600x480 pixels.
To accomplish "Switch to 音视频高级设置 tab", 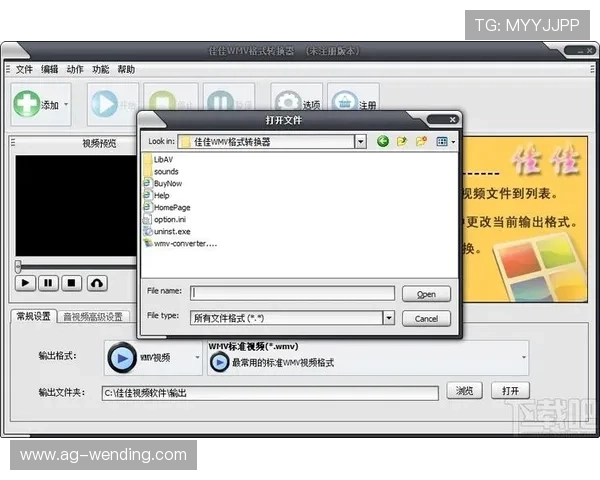I will coord(93,317).
